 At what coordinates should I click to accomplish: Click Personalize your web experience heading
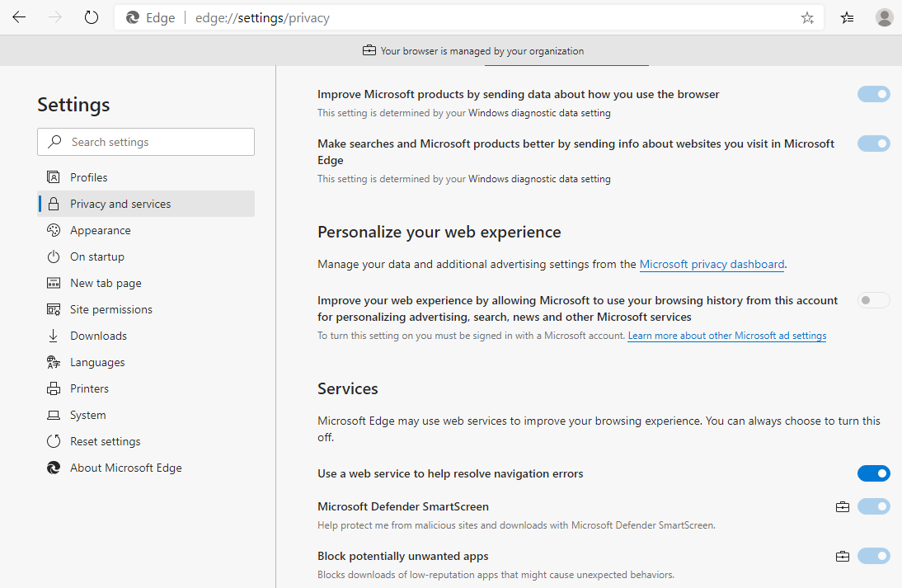click(439, 232)
